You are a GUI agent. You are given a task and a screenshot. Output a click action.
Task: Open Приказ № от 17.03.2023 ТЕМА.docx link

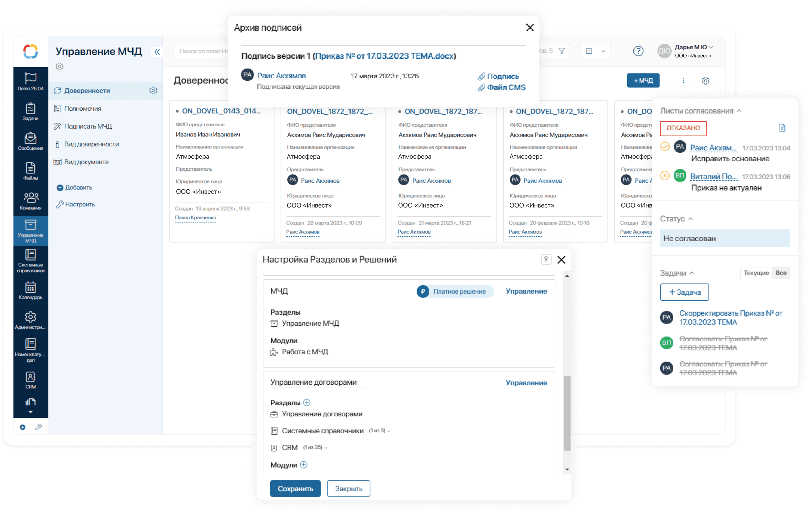coord(384,56)
